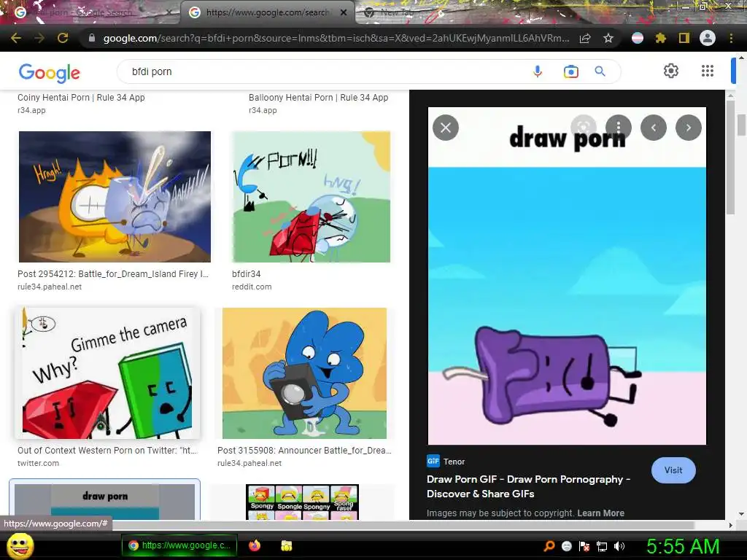Click the network tray icon

(602, 546)
